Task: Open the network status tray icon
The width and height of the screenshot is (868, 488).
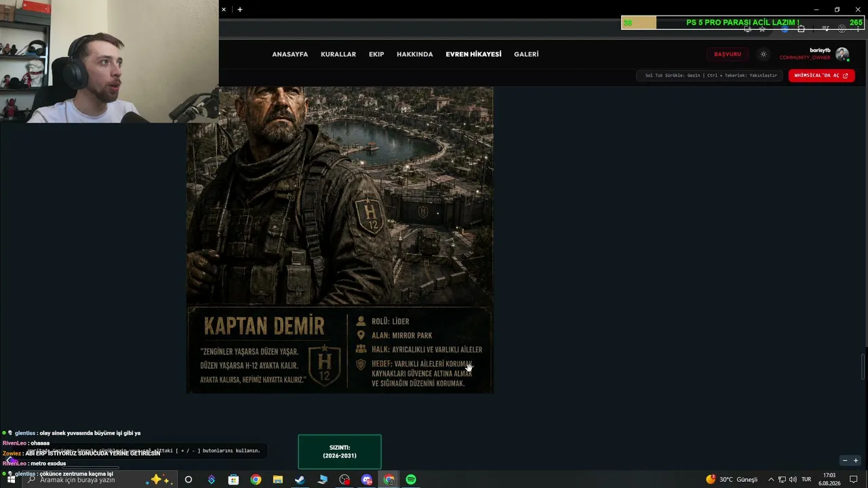Action: (782, 479)
